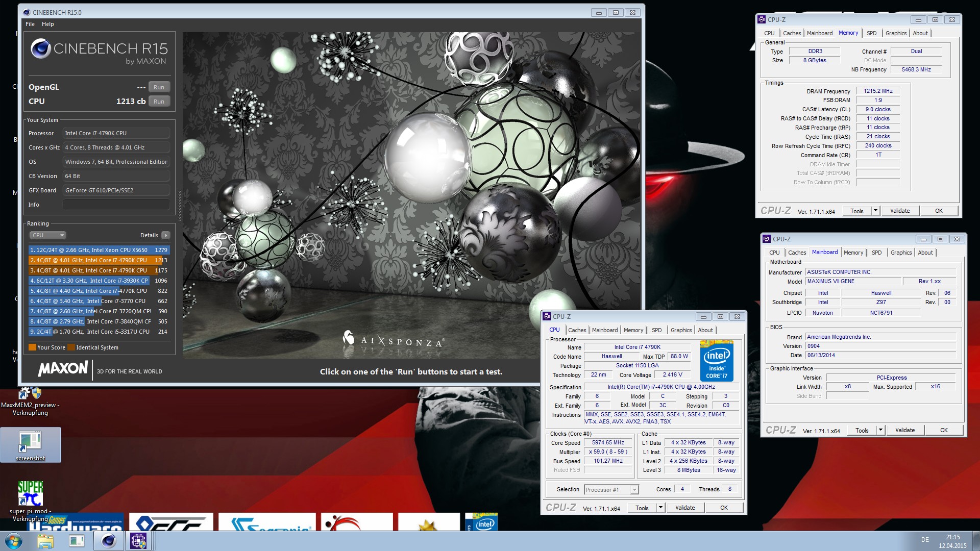
Task: Click the CPU-Z CPU window title icon
Action: coord(547,316)
